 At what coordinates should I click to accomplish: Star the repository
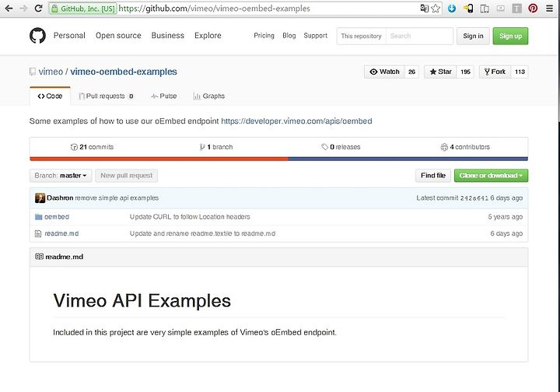440,72
